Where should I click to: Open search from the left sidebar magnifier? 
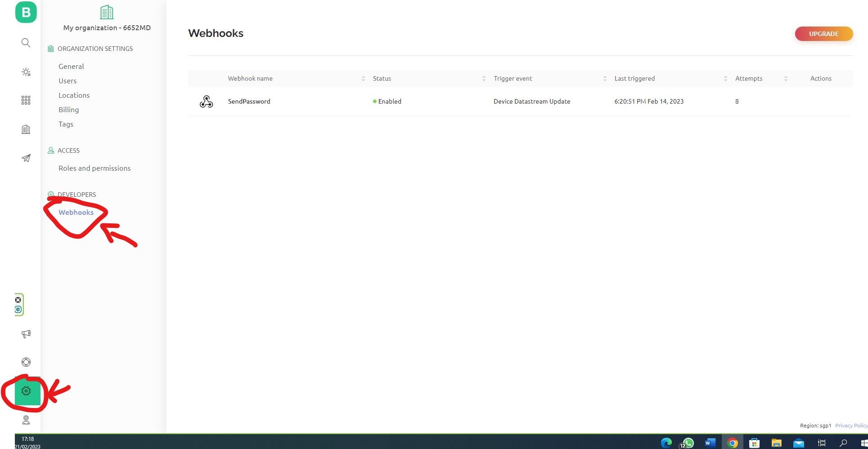(26, 43)
